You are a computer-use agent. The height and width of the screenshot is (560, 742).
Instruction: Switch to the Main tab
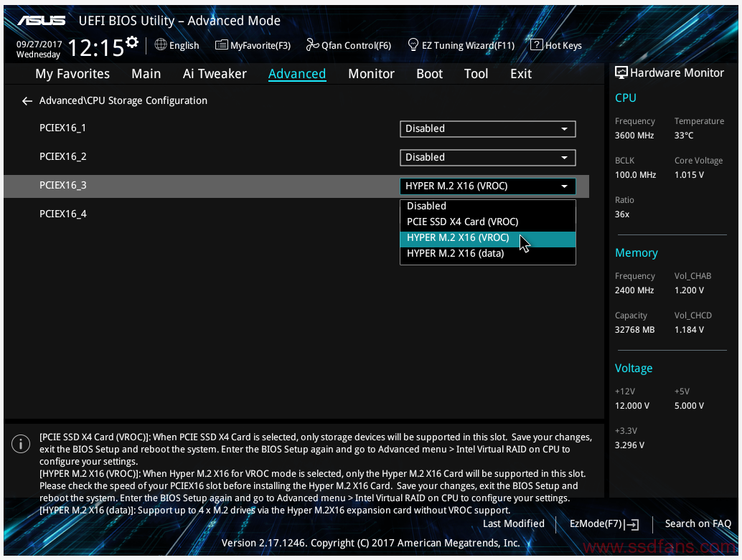pos(146,74)
